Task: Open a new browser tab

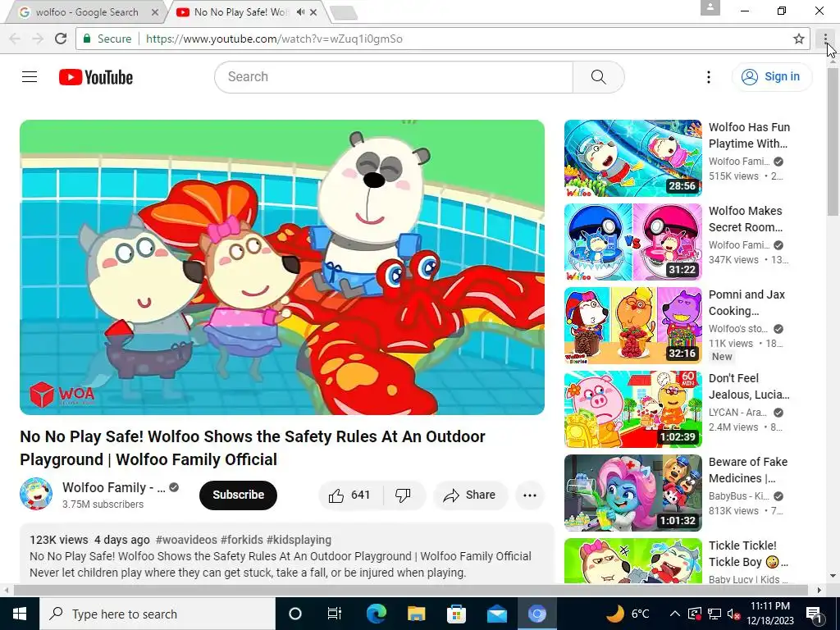Action: coord(344,13)
